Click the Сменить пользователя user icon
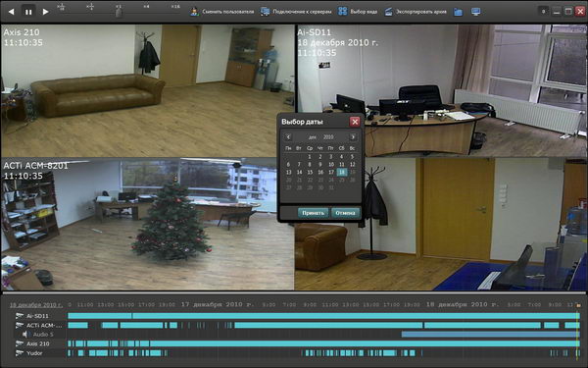 click(194, 12)
